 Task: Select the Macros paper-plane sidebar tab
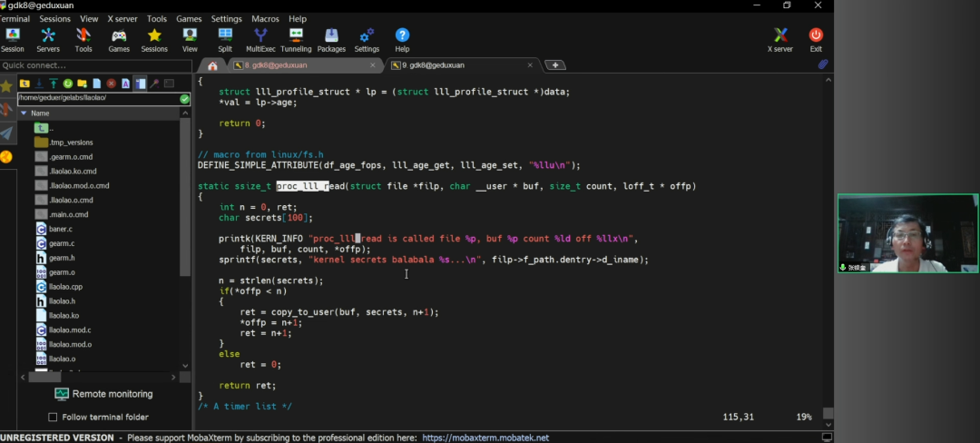(6, 133)
